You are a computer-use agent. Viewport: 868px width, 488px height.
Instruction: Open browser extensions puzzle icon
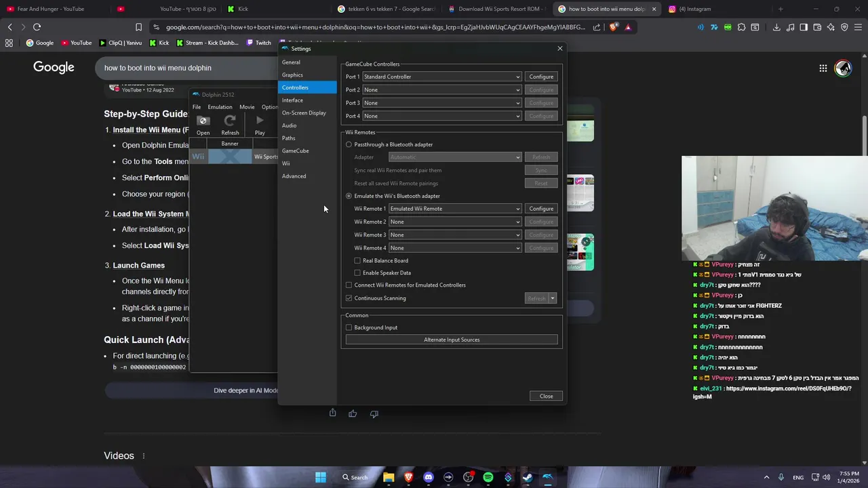741,27
